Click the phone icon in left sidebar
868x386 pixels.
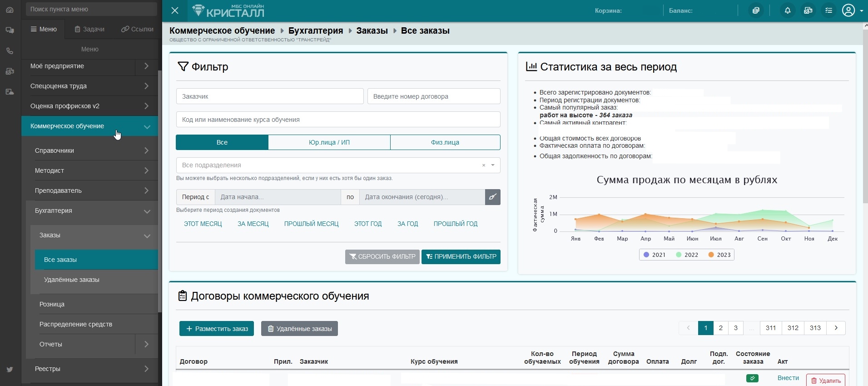pos(10,51)
